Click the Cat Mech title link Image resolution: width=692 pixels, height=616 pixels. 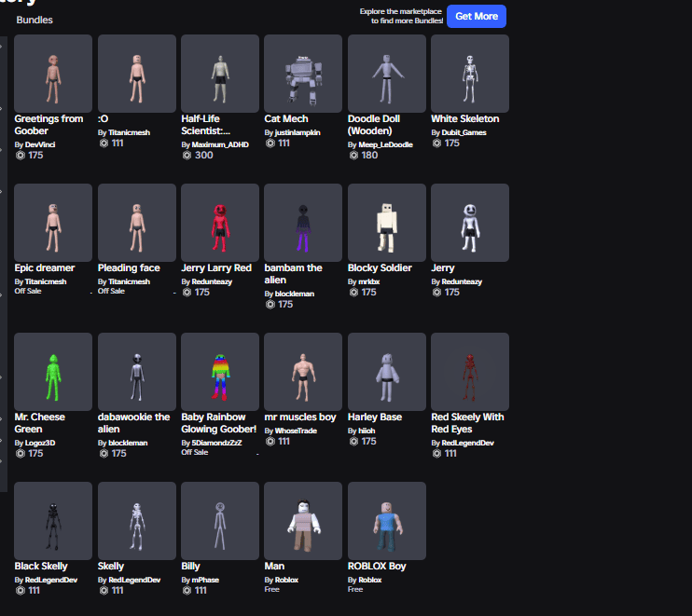pyautogui.click(x=286, y=119)
